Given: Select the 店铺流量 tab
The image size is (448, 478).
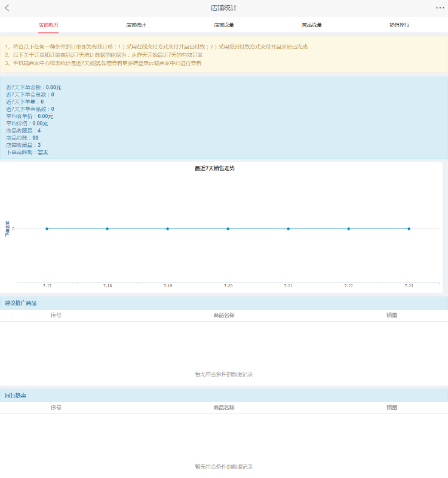Looking at the screenshot, I should click(x=224, y=25).
